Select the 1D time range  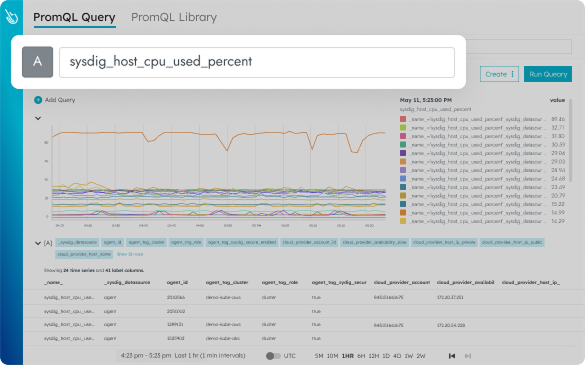(x=386, y=356)
